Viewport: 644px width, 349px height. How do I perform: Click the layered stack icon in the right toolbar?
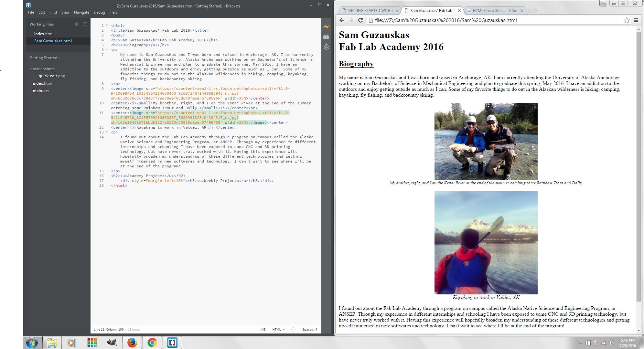pyautogui.click(x=326, y=47)
